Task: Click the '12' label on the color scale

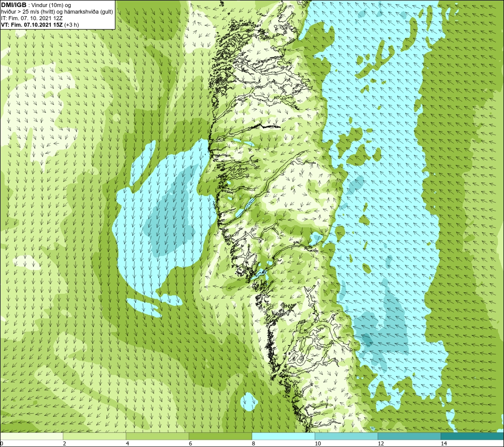Action: (x=381, y=444)
